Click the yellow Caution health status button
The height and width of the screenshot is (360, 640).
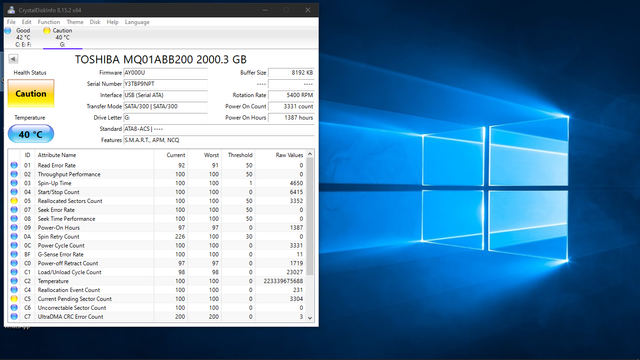[31, 93]
